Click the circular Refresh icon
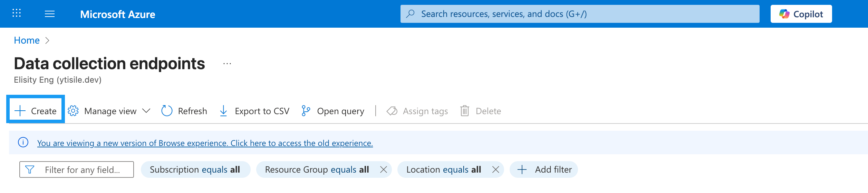The image size is (868, 193). (167, 111)
